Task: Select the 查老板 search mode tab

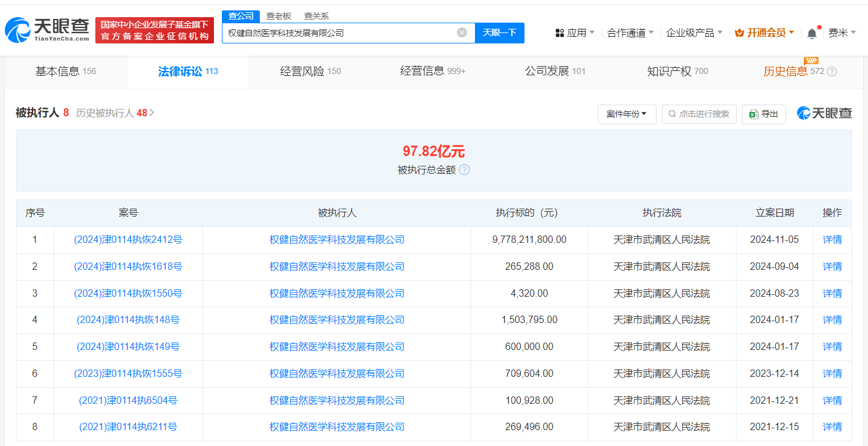Action: coord(278,17)
